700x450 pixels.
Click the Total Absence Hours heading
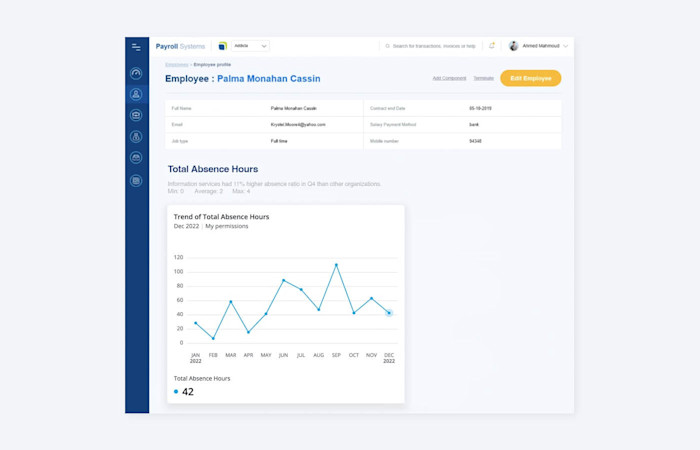click(x=213, y=169)
